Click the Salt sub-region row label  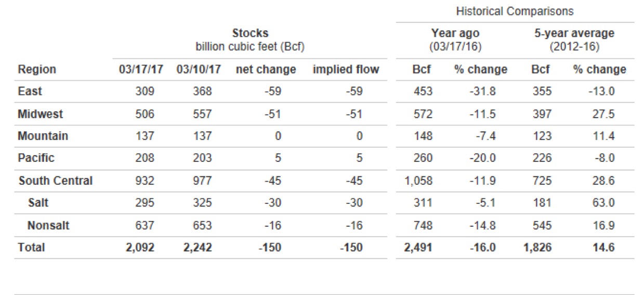pos(38,203)
